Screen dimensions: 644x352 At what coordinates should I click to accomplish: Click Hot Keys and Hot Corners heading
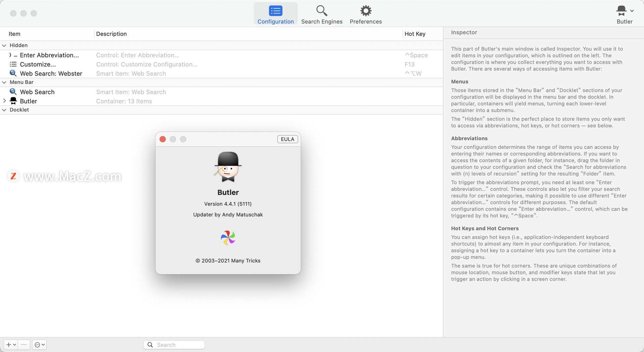[x=485, y=228]
